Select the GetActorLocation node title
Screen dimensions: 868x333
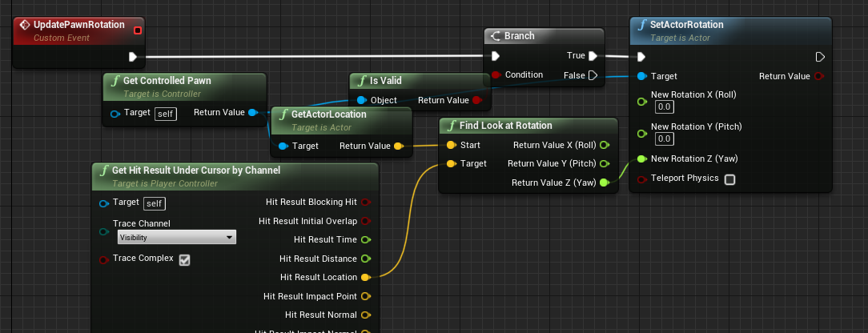click(329, 114)
